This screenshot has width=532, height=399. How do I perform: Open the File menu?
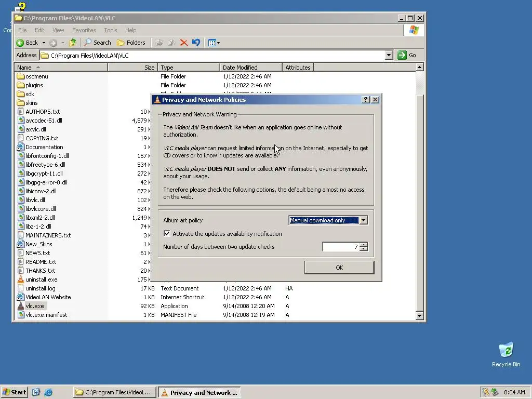tap(22, 30)
